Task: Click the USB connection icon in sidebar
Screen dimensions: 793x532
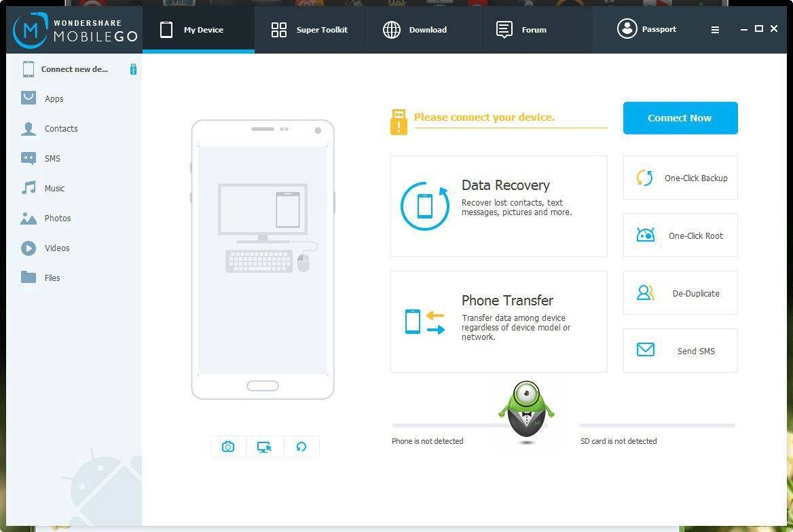Action: [133, 69]
